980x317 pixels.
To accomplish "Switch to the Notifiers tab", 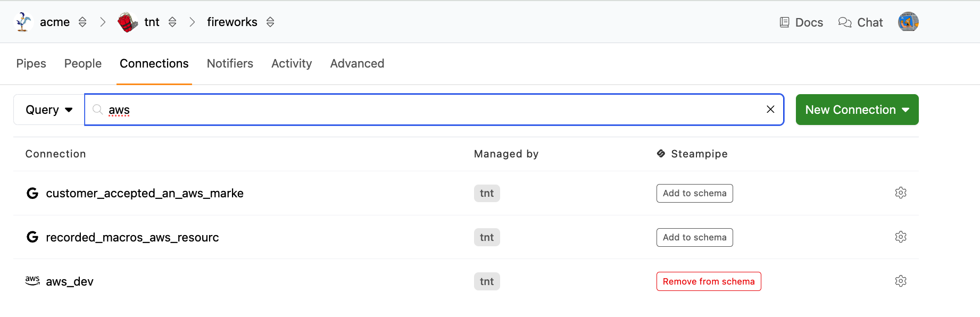I will tap(230, 63).
